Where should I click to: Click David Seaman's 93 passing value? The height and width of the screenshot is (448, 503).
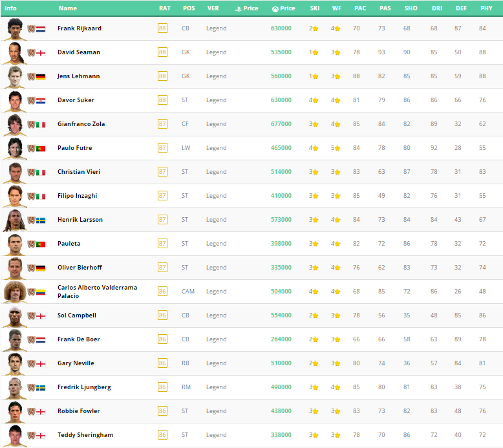(381, 52)
